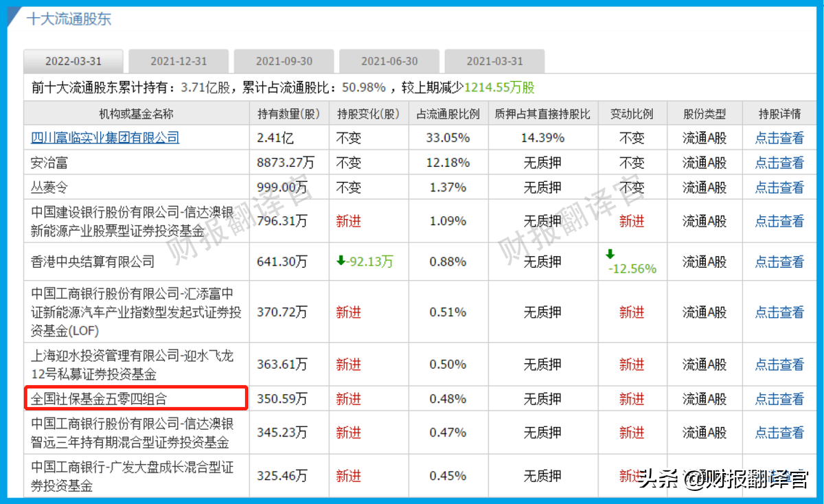824x504 pixels.
Task: Click the 股份类型 column header
Action: point(705,114)
